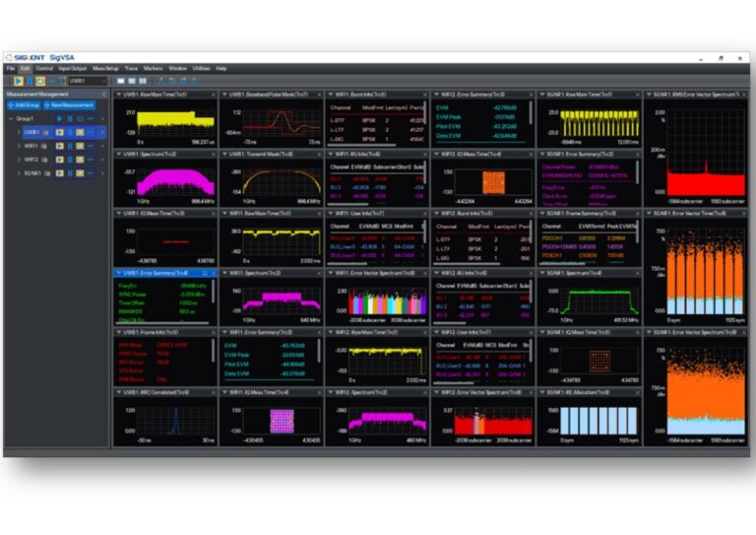The width and height of the screenshot is (756, 535).
Task: Open the File menu
Action: 11,69
